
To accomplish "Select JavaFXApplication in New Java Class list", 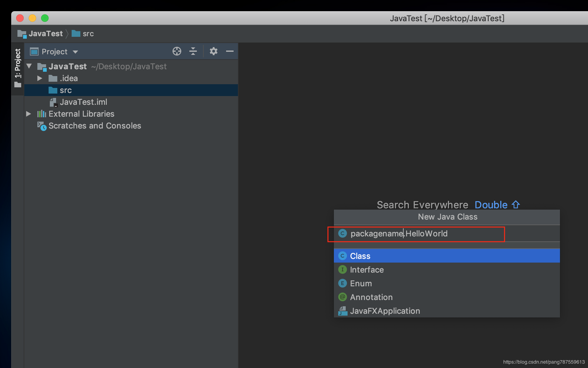I will pyautogui.click(x=447, y=311).
